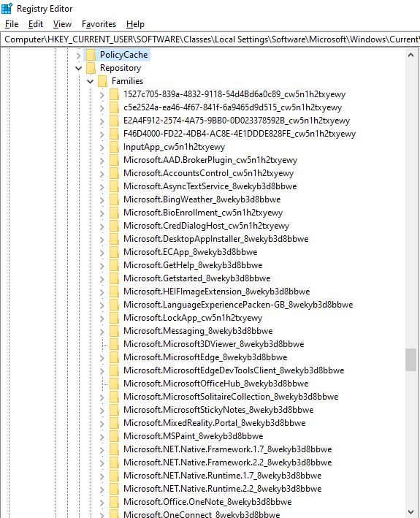The image size is (420, 518).
Task: Select Microsoft.OneConnect_8wekyb3d8bbwe key
Action: point(202,514)
